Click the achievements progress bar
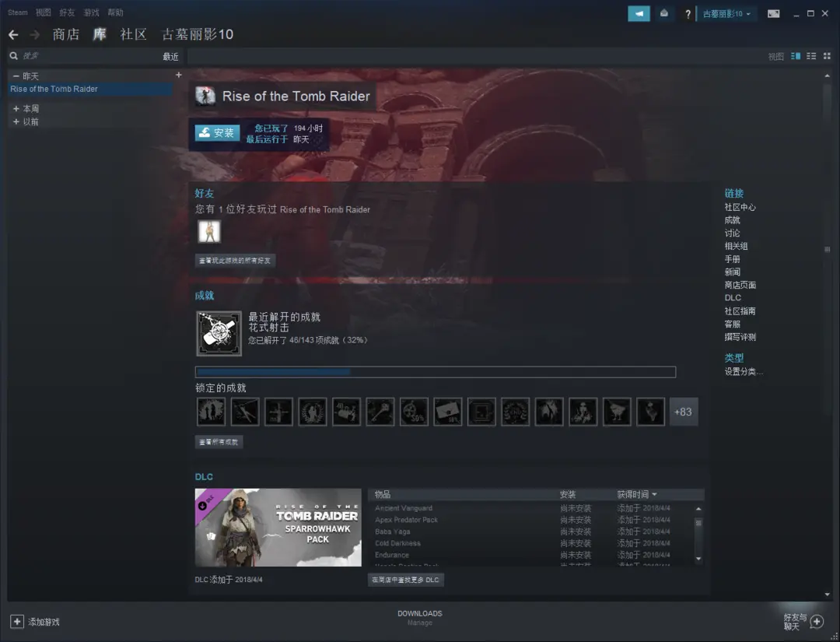840x642 pixels. tap(436, 372)
